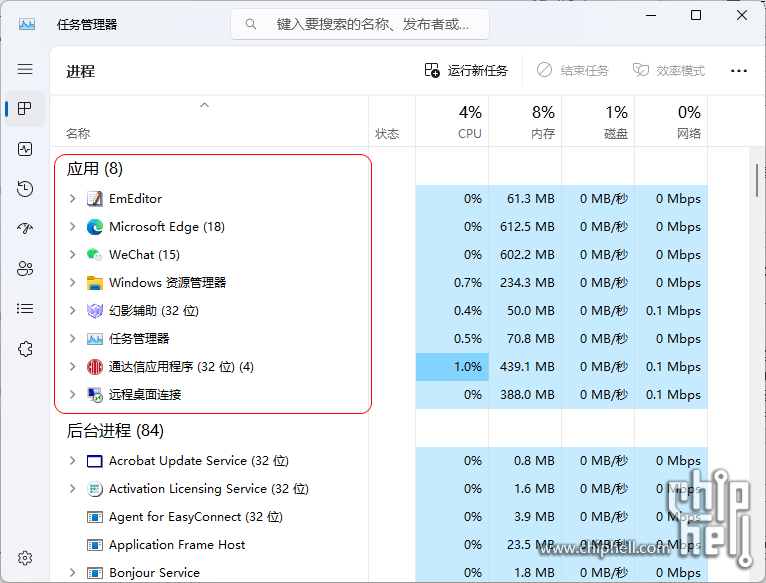Click the 幻影辅助 app icon
The image size is (766, 583).
point(95,311)
